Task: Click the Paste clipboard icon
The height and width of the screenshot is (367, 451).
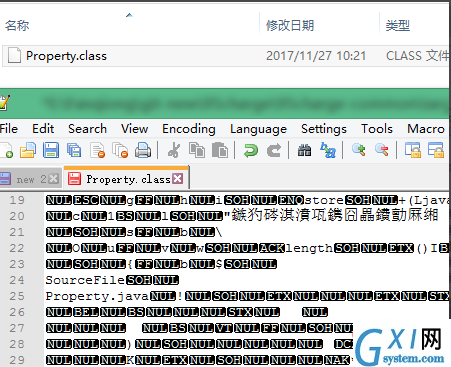Action: coord(220,150)
